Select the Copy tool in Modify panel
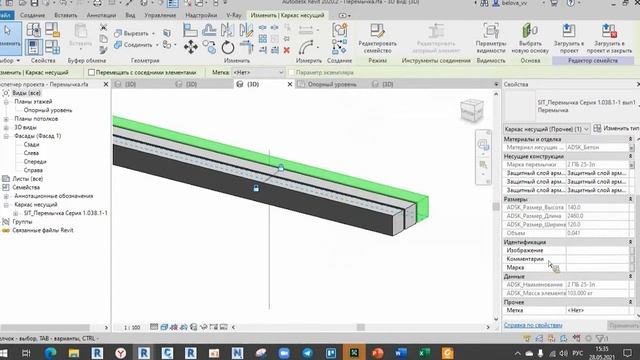Image resolution: width=640 pixels, height=360 pixels. [209, 47]
